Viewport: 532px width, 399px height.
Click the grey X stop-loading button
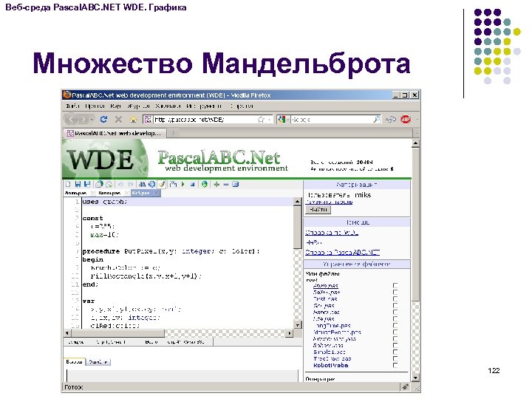(x=118, y=120)
